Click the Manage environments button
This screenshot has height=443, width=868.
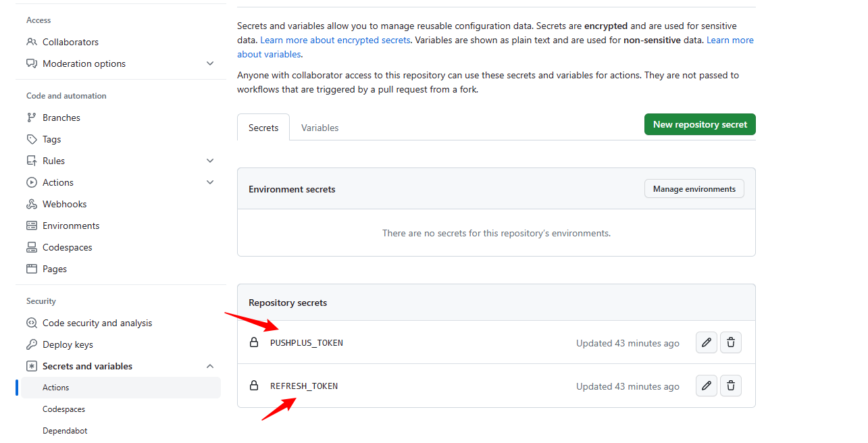(x=694, y=189)
